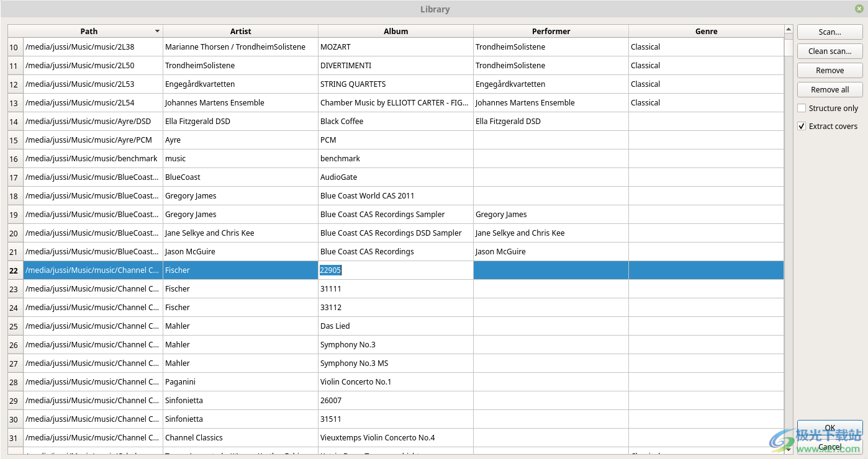Select artist cell Paganini
This screenshot has width=868, height=459.
coord(241,382)
